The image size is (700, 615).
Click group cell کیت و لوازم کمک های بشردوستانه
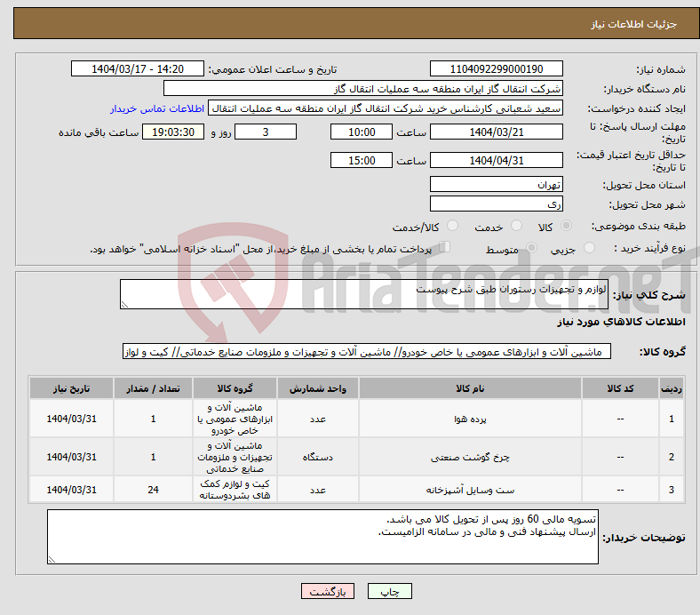coord(235,490)
